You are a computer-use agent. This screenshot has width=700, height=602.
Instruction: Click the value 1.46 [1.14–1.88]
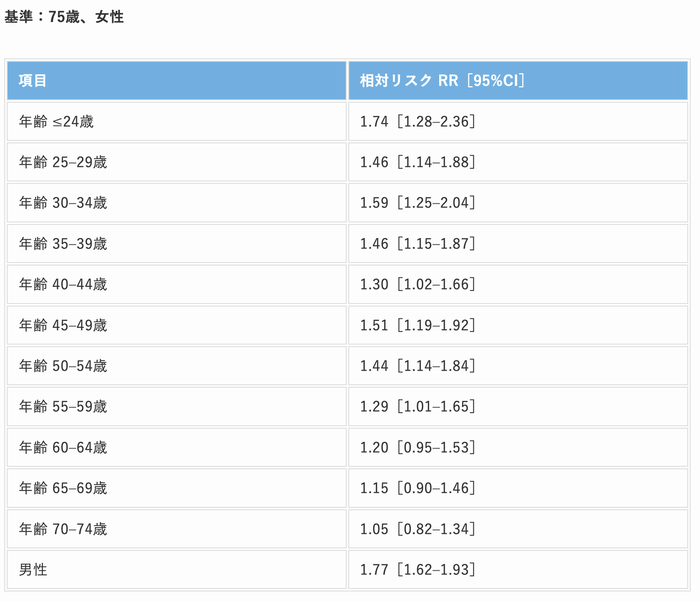[x=417, y=162]
